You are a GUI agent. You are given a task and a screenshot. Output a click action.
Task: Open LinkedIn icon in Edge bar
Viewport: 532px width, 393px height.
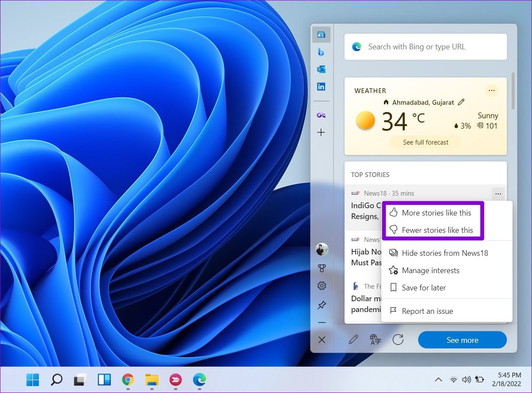point(321,87)
